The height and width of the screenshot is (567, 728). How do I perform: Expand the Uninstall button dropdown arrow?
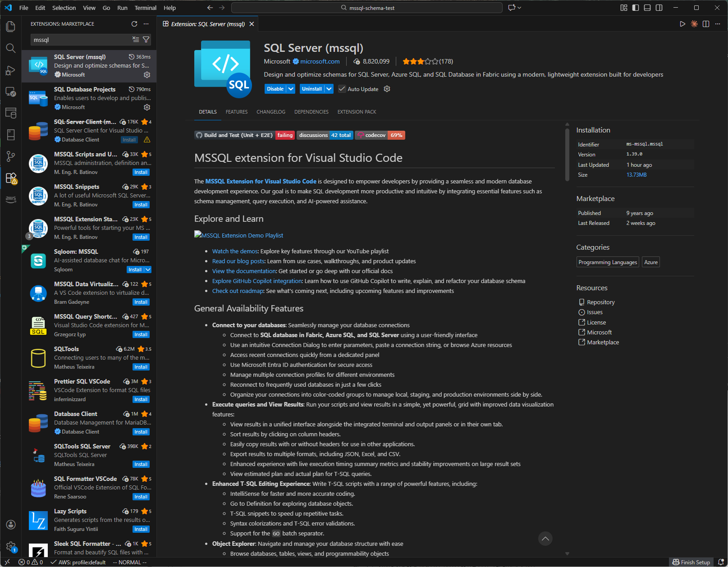click(329, 89)
